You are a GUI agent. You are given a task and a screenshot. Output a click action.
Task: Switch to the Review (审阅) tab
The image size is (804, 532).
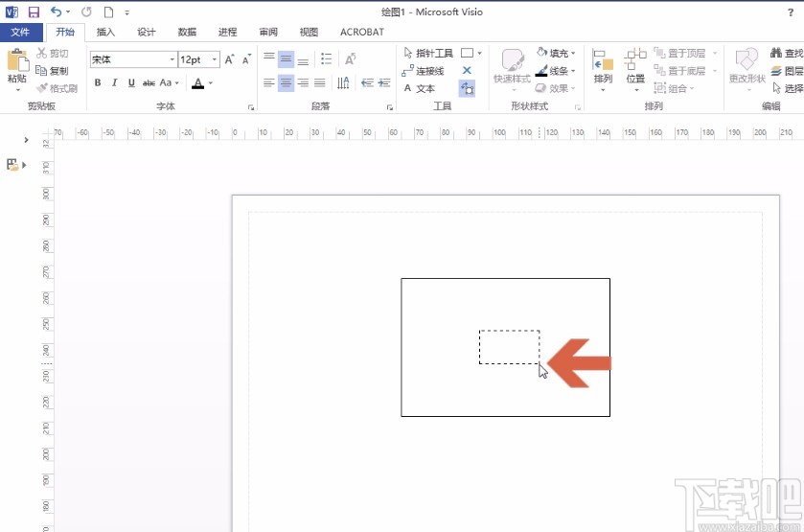(268, 32)
